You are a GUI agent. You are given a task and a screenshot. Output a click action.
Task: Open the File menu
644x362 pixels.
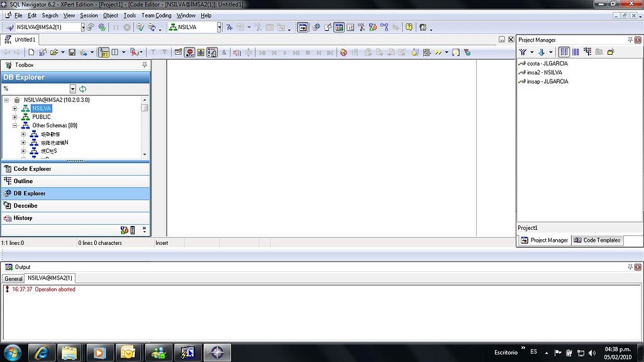tap(18, 15)
